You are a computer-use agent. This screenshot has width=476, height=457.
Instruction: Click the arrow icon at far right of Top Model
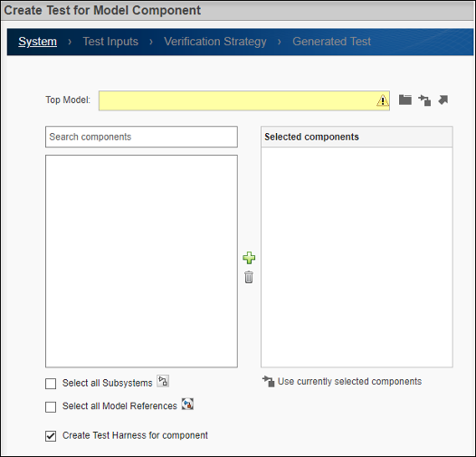coord(443,100)
